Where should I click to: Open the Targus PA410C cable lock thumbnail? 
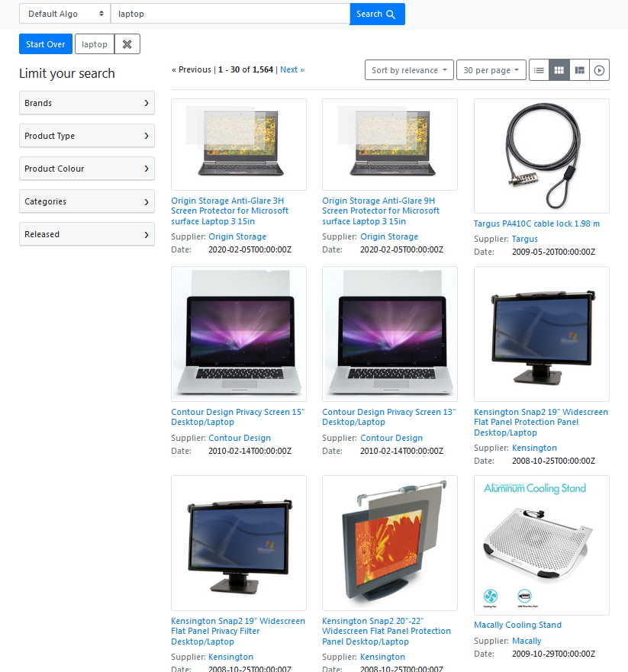(541, 156)
